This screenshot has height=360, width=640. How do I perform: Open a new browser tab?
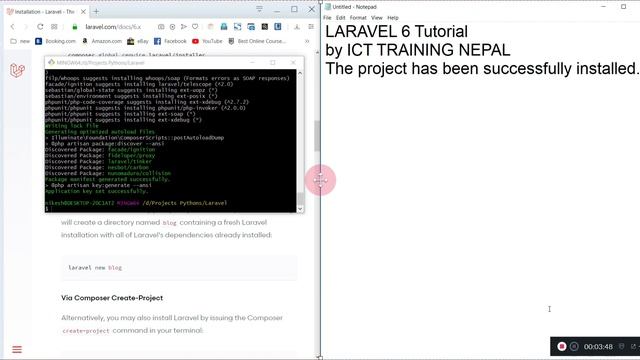pyautogui.click(x=96, y=12)
